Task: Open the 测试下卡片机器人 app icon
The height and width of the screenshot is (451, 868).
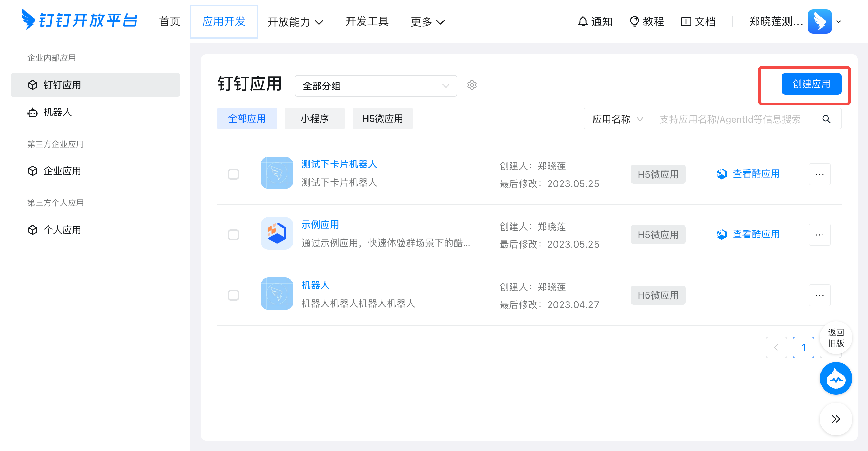Action: click(277, 173)
